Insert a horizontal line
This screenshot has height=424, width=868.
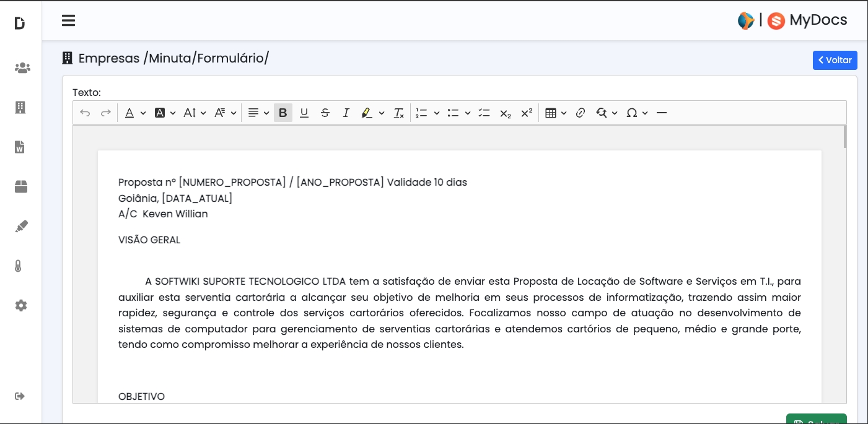[662, 113]
